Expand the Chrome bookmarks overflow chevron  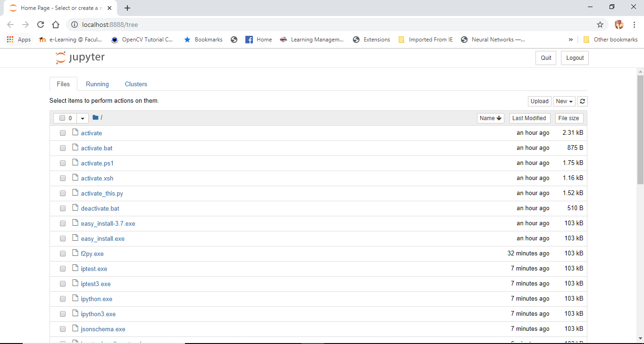(570, 39)
